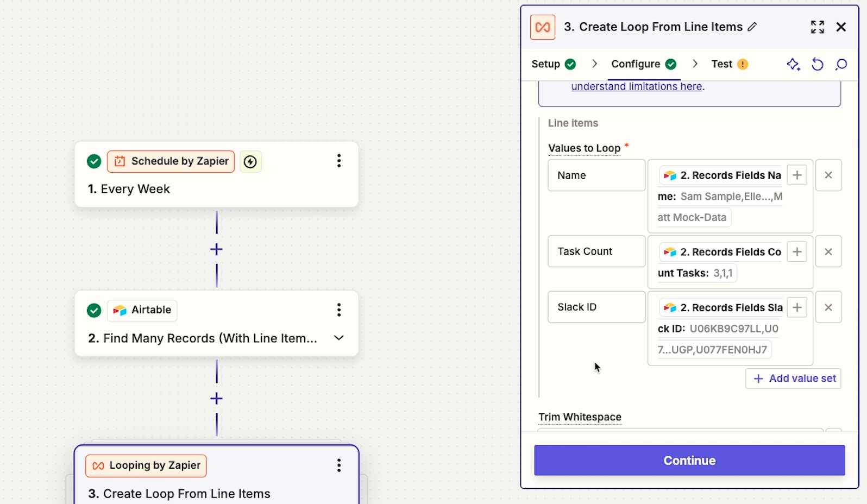Click the Task Count key input field
Viewport: 867px width, 504px height.
click(x=596, y=251)
